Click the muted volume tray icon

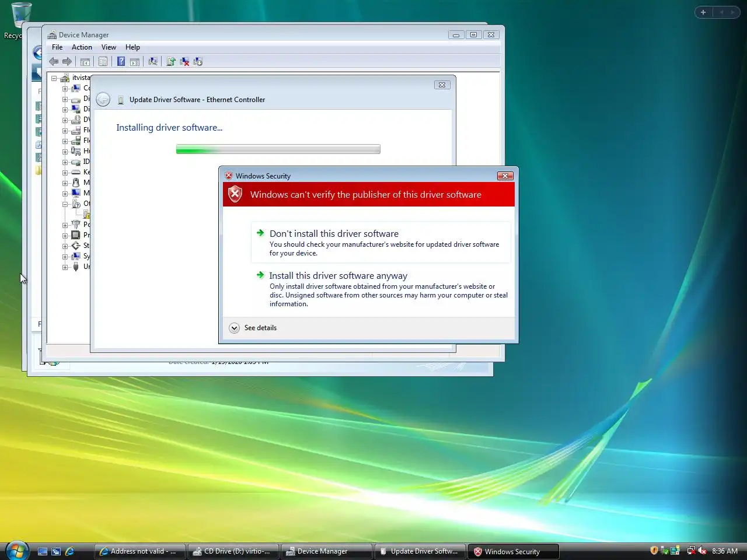(702, 551)
